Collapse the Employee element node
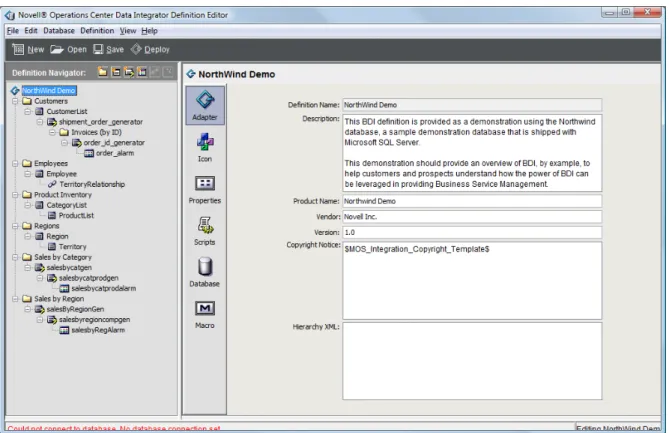This screenshot has width=669, height=433. [28, 174]
